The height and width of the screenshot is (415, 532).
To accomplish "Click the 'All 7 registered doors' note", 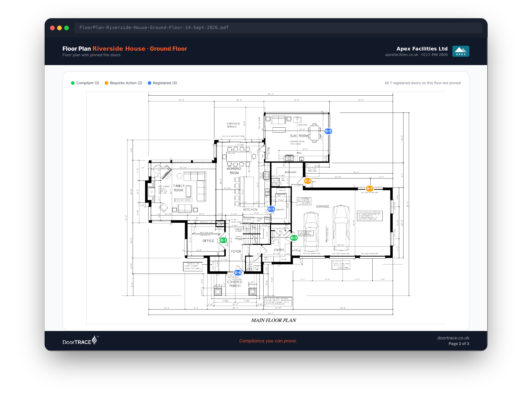I will pos(423,83).
